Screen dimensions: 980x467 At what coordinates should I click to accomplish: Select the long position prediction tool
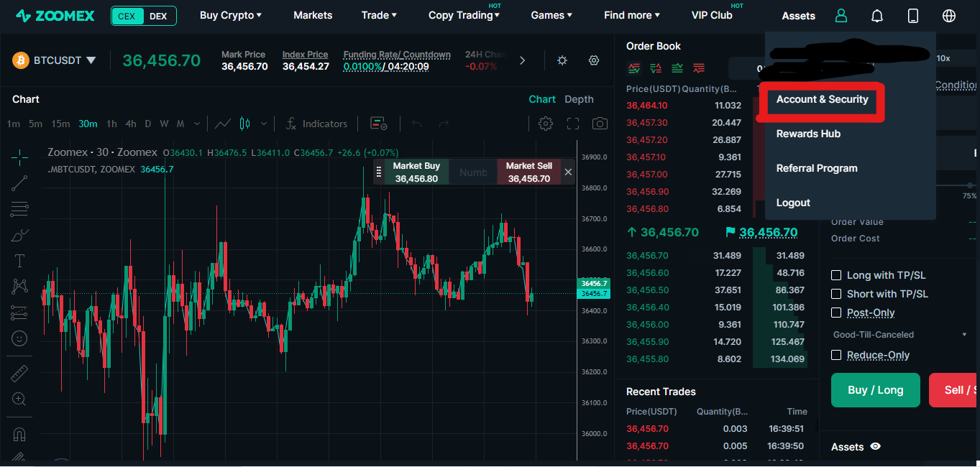click(19, 313)
